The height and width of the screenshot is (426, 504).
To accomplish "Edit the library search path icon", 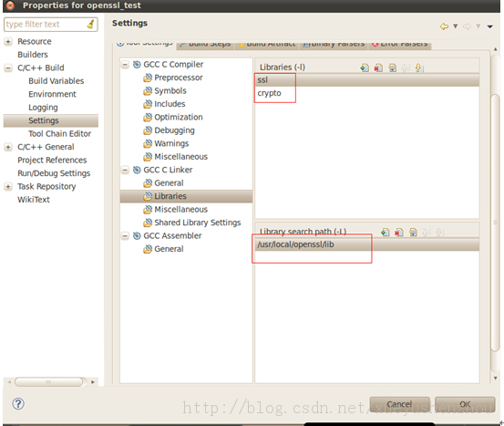I will 413,233.
